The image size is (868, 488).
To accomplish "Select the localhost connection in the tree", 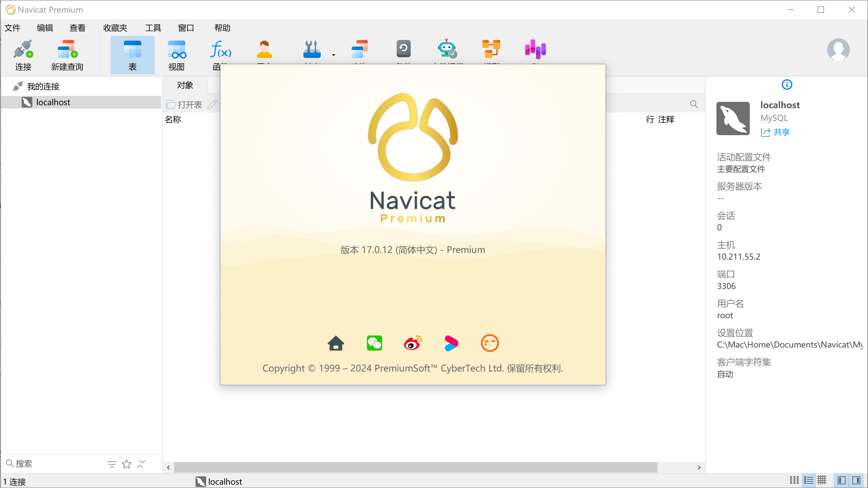I will pos(81,103).
